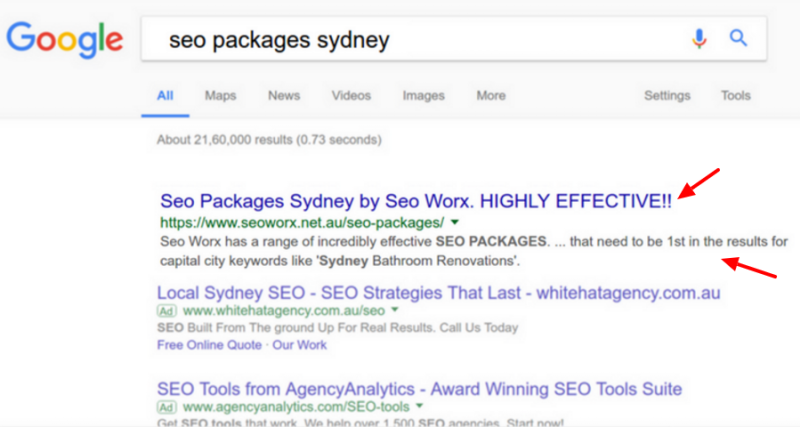Click the Free Online Quote sitelink
This screenshot has width=800, height=427.
208,345
